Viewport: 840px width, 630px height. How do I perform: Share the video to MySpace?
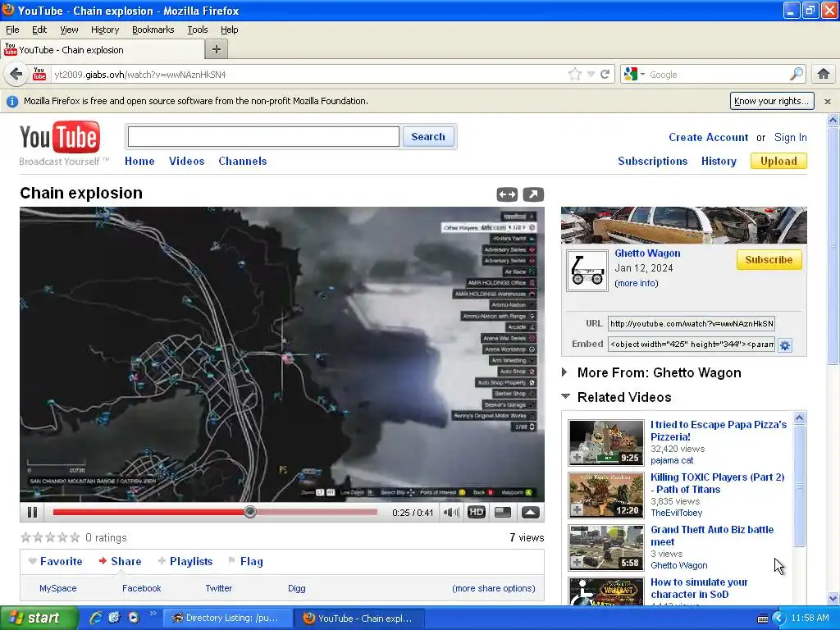[58, 588]
